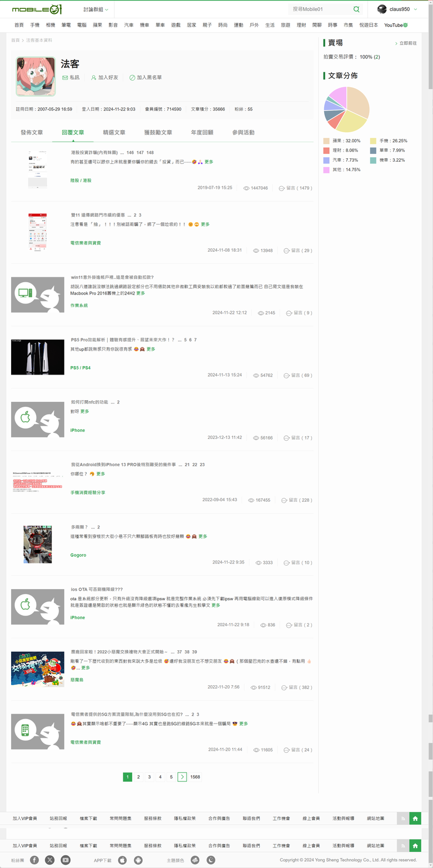Switch theme color to light cloud mode
Screen dimensions: 433x868
coord(195,860)
